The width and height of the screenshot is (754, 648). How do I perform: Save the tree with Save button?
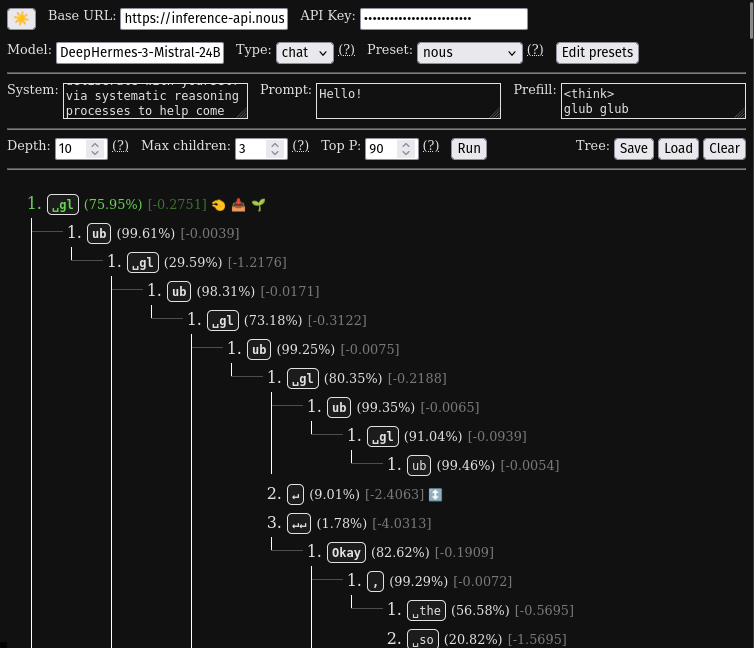[x=633, y=148]
